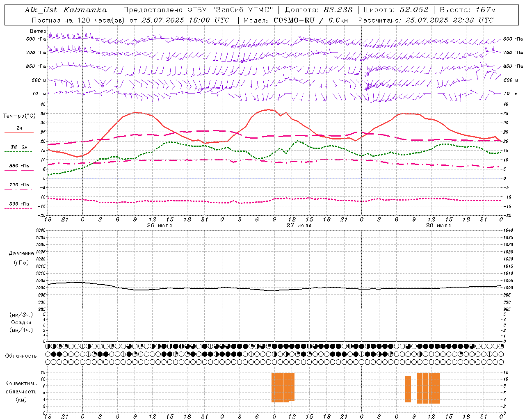Click the red 2m temperature peak on 27 июля
525x420 pixels.
(269, 110)
